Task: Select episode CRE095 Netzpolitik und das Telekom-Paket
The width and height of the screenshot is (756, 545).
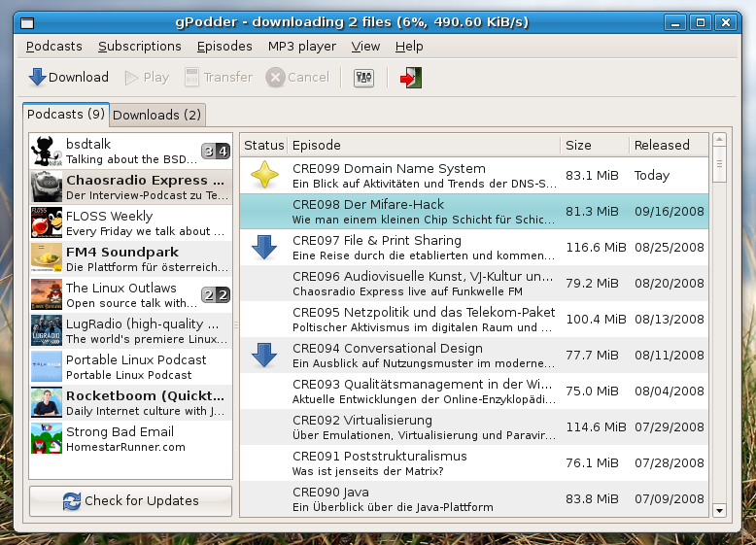Action: pyautogui.click(x=474, y=319)
